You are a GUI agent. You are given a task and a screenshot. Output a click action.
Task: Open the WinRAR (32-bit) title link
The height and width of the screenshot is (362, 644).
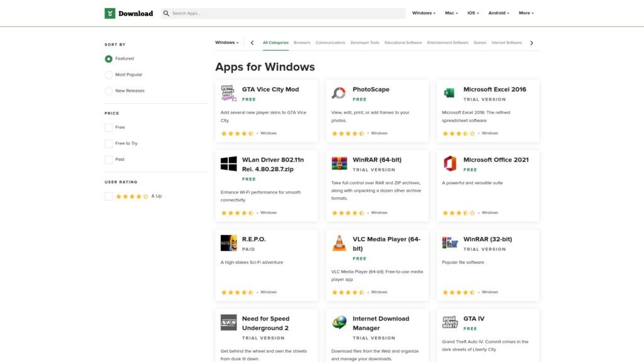487,239
